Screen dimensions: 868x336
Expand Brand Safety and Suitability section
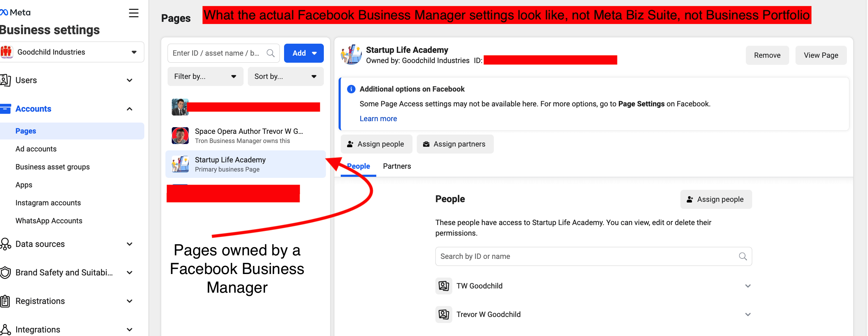click(x=130, y=273)
